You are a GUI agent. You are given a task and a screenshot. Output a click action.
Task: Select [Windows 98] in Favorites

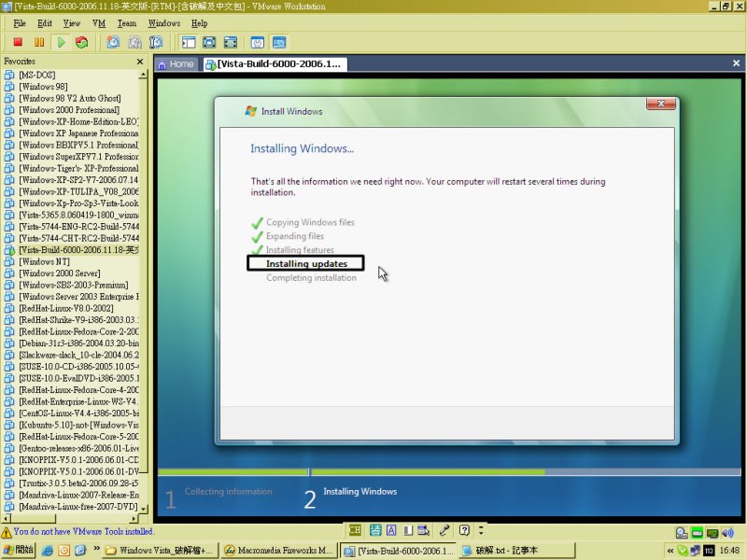pos(43,87)
